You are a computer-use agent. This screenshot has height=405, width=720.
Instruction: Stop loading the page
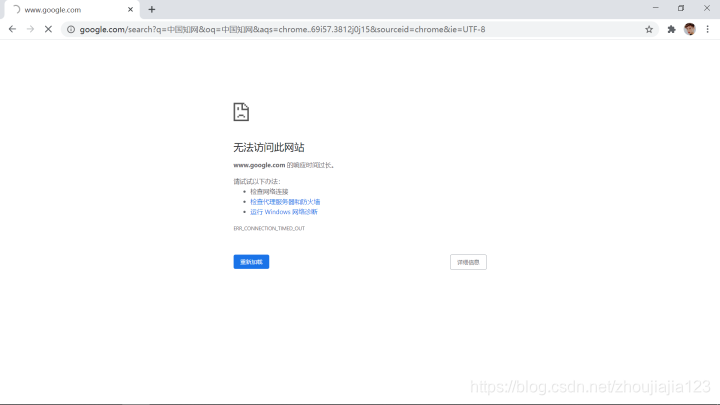[48, 29]
